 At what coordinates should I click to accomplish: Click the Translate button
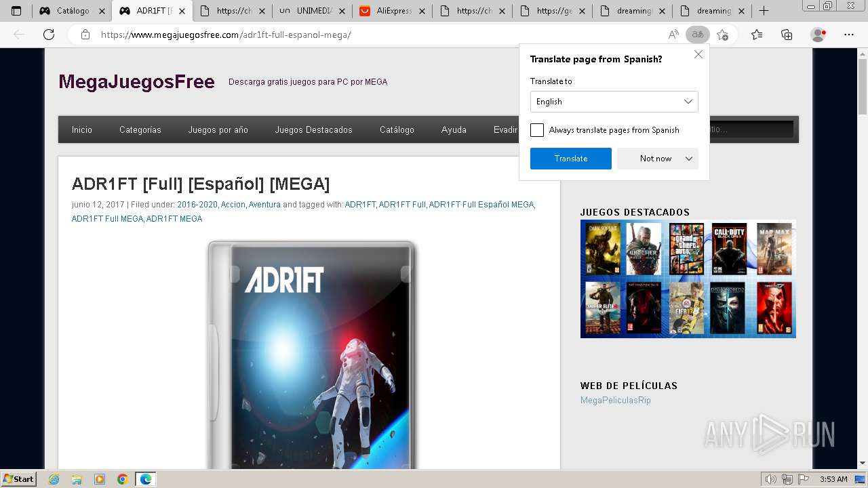571,159
